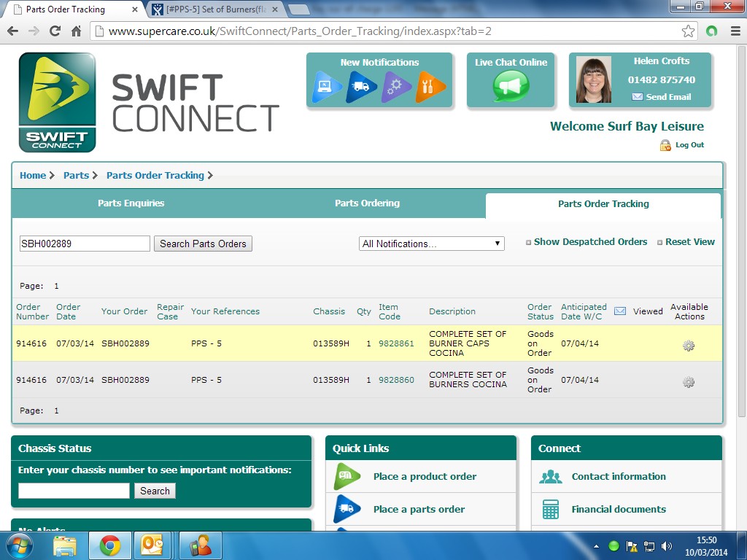This screenshot has width=747, height=560.
Task: Switch to the Parts Enquiries tab
Action: (131, 203)
